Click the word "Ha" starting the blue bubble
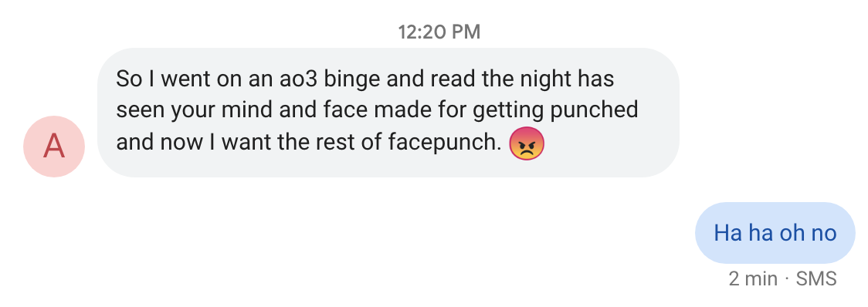Screen dimensions: 868x307 [728, 233]
